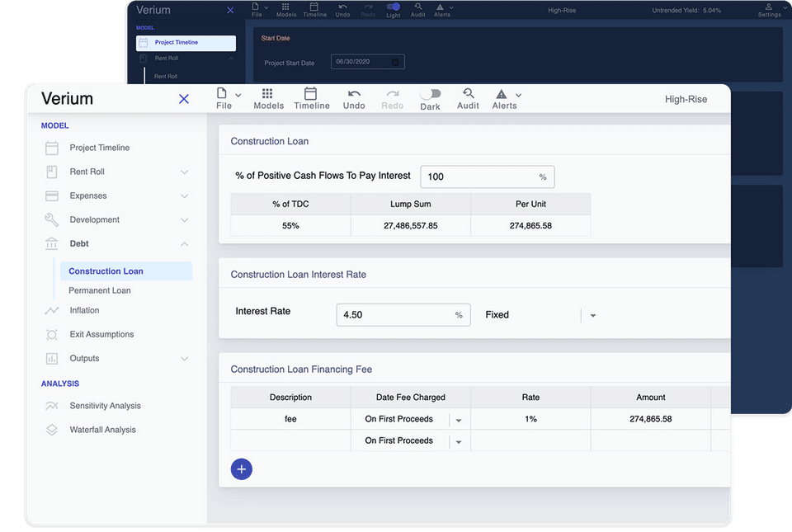
Task: Open Inflation section in sidebar
Action: (84, 310)
